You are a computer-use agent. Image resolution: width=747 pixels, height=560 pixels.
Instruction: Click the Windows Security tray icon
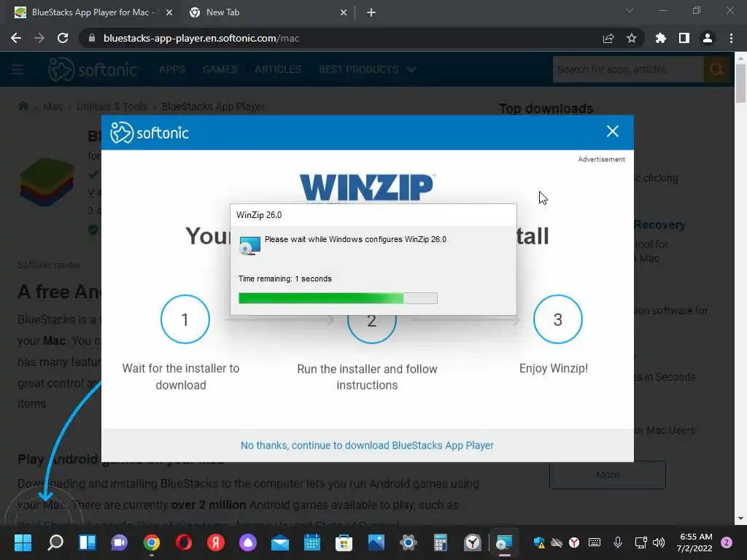point(539,542)
